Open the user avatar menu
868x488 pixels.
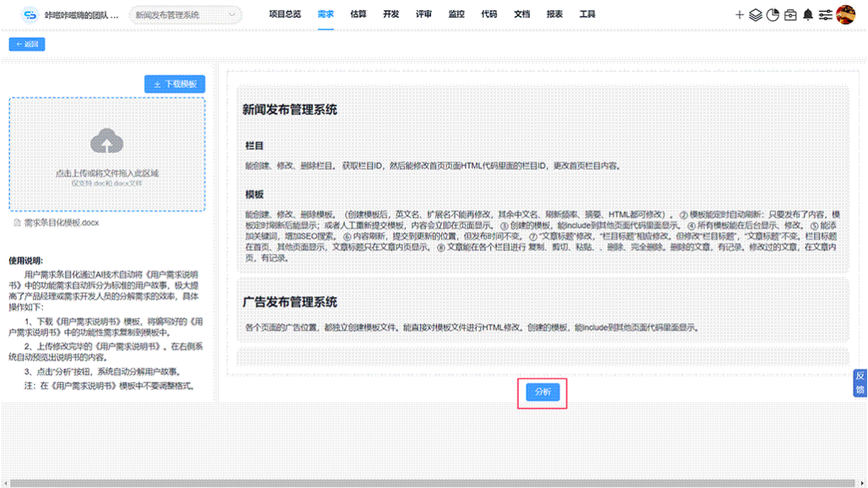pyautogui.click(x=845, y=14)
